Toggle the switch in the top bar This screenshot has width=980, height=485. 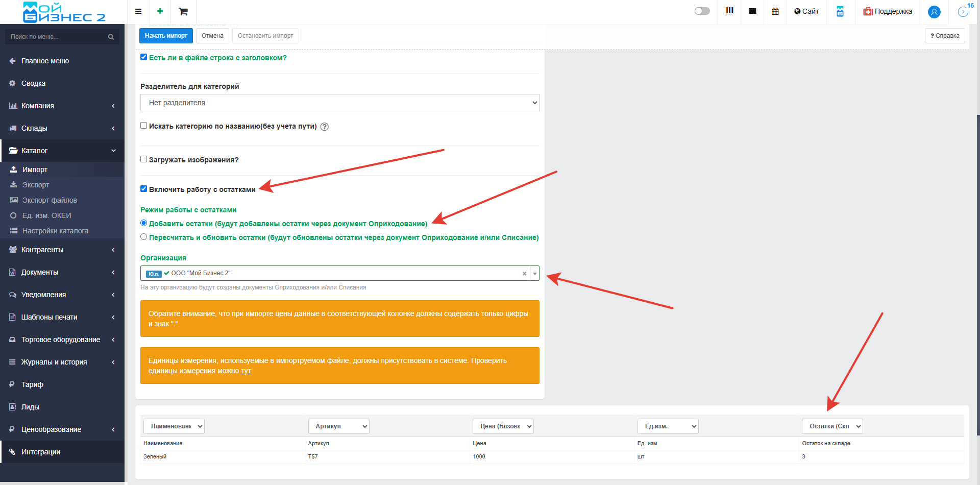point(702,11)
